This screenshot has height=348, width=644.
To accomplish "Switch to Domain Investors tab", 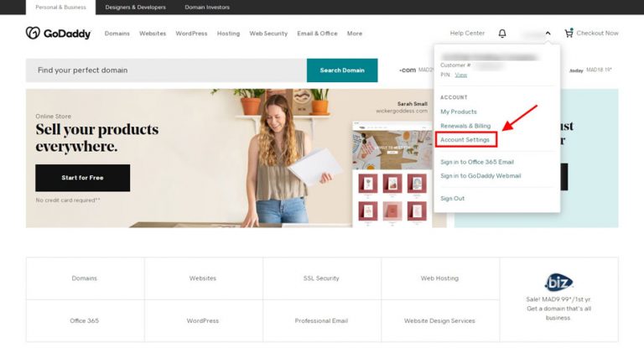I will pyautogui.click(x=205, y=7).
